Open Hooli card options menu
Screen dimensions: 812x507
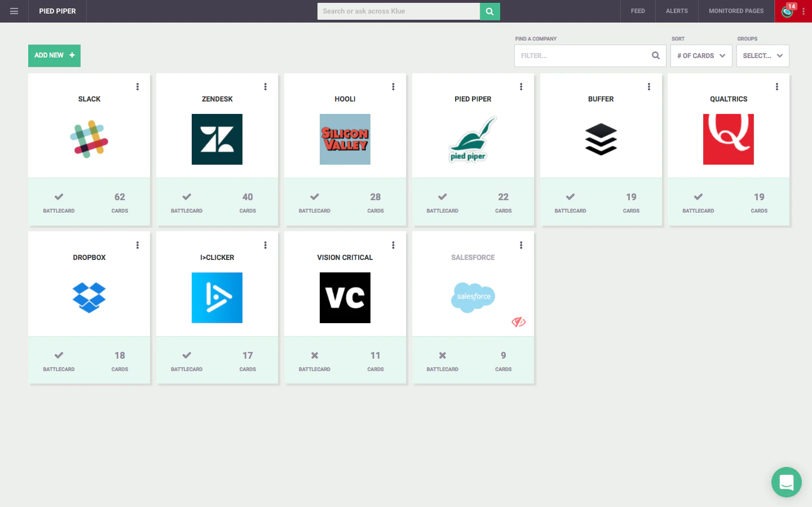click(394, 87)
